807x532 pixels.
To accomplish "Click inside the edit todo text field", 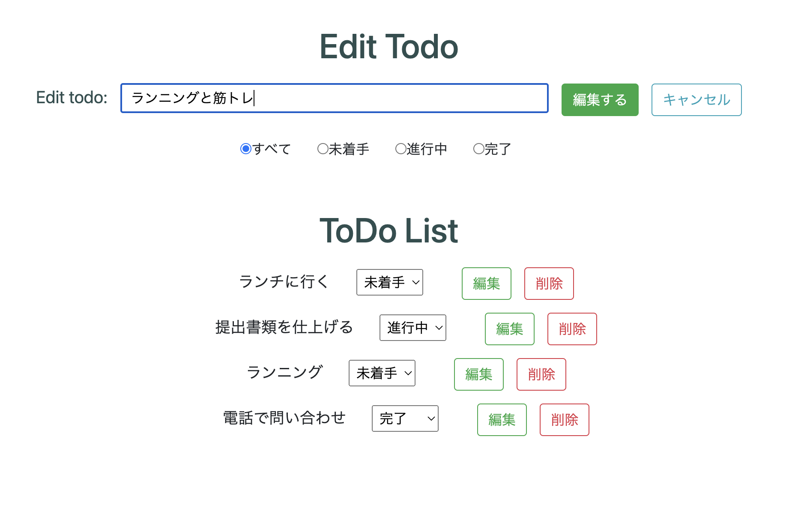I will click(x=334, y=99).
